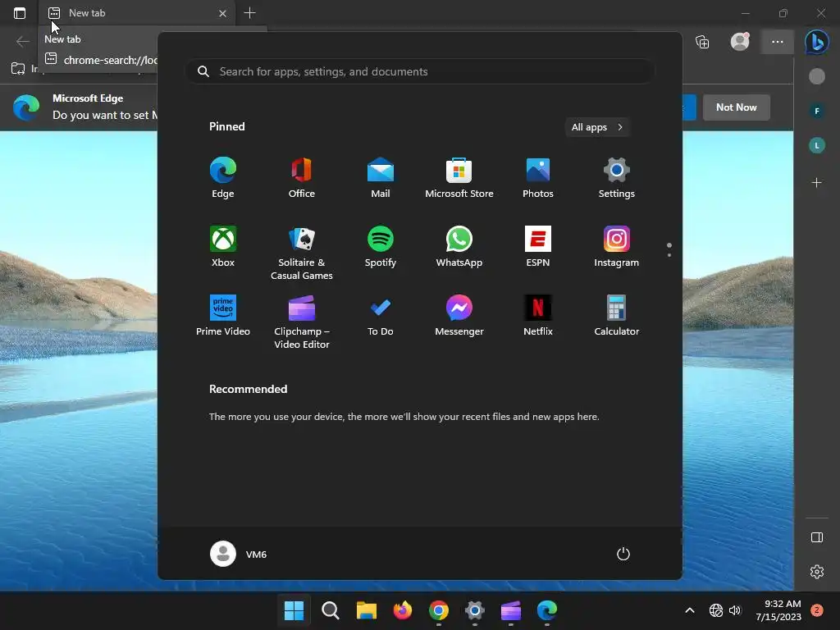This screenshot has height=630, width=840.
Task: Launch the Calculator app
Action: point(617,316)
